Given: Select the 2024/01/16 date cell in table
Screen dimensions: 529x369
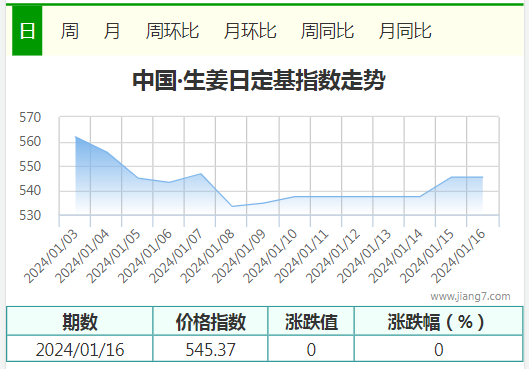Looking at the screenshot, I should pyautogui.click(x=80, y=349).
